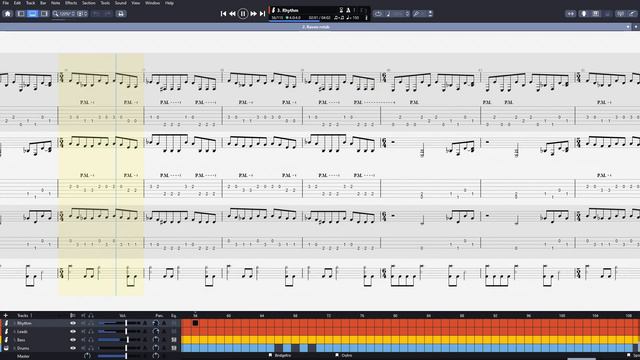Open the File menu
The height and width of the screenshot is (360, 640).
(6, 3)
